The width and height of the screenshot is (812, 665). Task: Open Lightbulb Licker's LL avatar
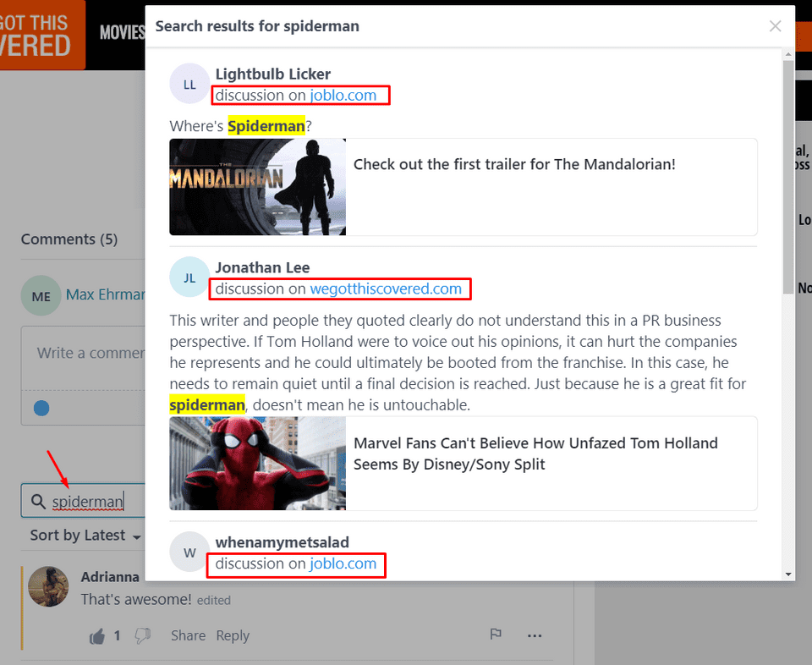click(189, 83)
